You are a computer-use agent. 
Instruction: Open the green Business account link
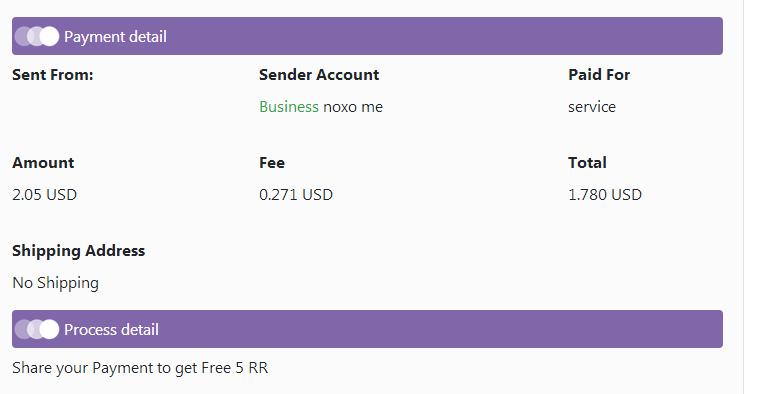pos(289,107)
